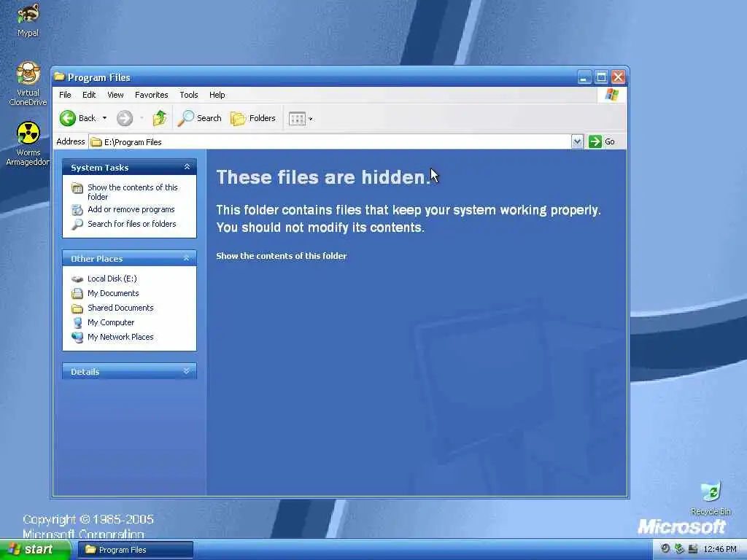Image resolution: width=747 pixels, height=560 pixels.
Task: Click the My Computer icon in sidebar
Action: click(x=77, y=323)
